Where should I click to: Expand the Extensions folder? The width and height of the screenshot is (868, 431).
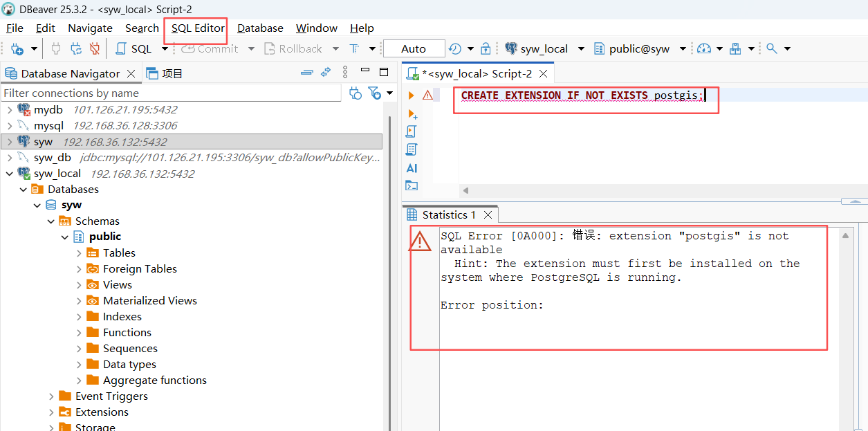(51, 412)
